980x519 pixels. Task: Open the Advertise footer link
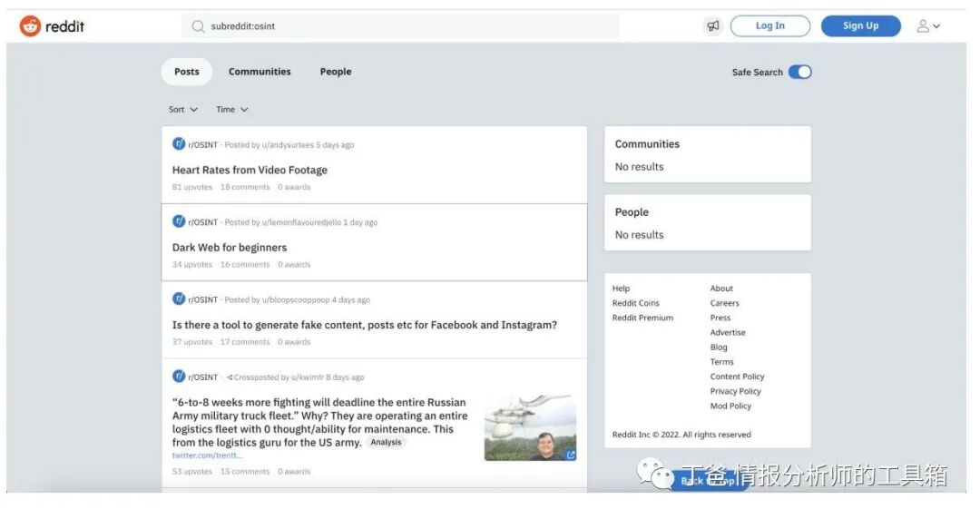pyautogui.click(x=728, y=332)
